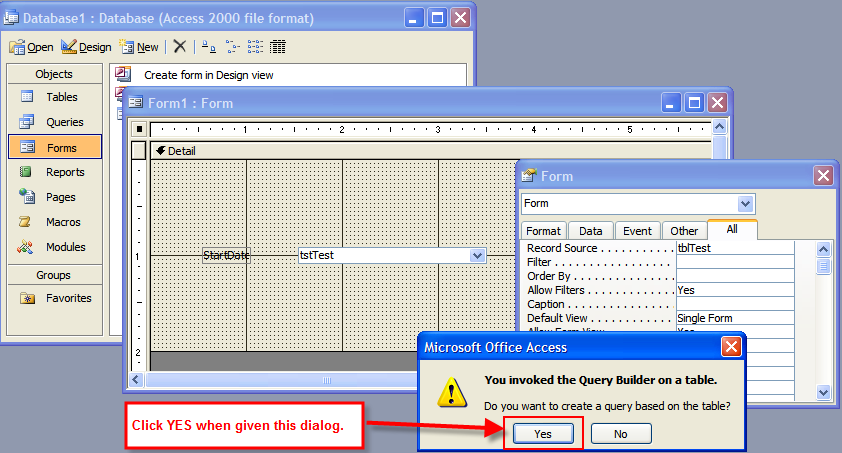Select Tables in the Objects pane
Screen dimensions: 842x453
(55, 97)
